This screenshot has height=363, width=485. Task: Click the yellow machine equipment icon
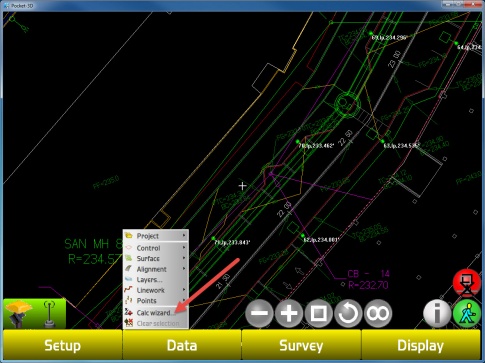pyautogui.click(x=18, y=313)
